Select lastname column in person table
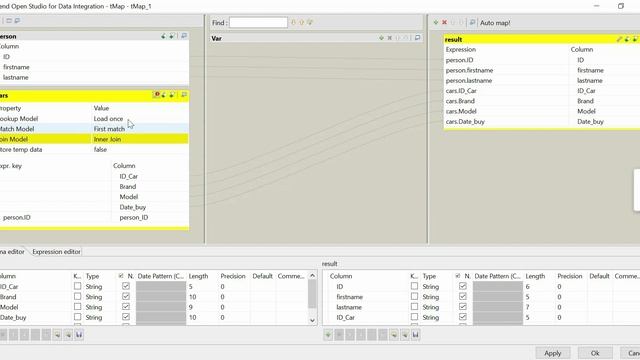Image resolution: width=640 pixels, height=360 pixels. pos(16,77)
